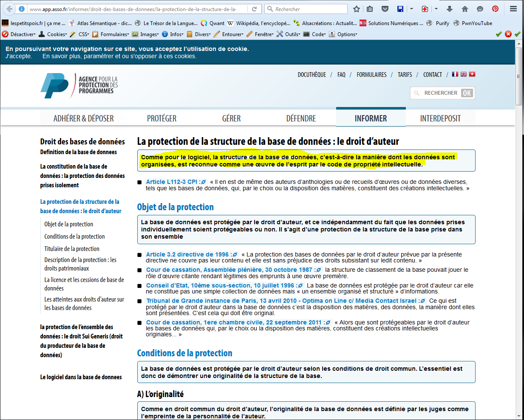524x420 pixels.
Task: Open the Pocket icon in toolbar
Action: pos(385,9)
